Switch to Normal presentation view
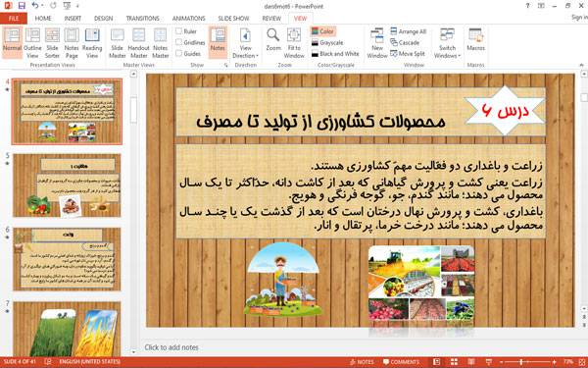 [x=12, y=43]
